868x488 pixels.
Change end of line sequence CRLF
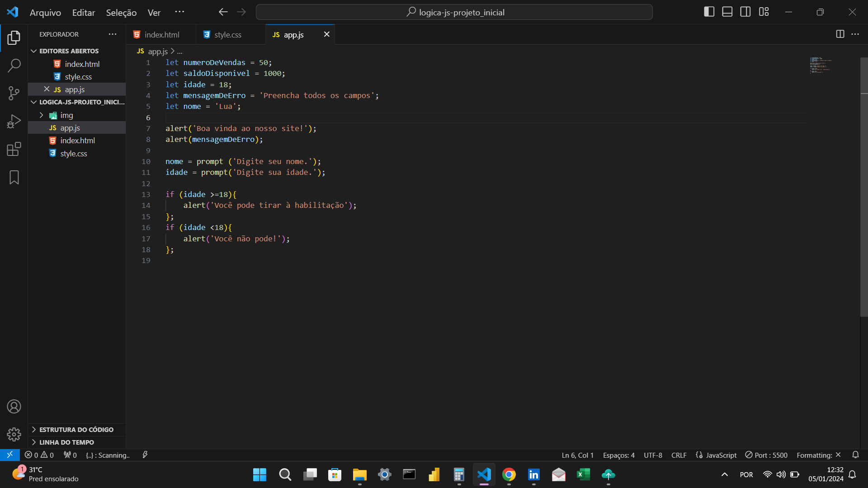pyautogui.click(x=679, y=455)
